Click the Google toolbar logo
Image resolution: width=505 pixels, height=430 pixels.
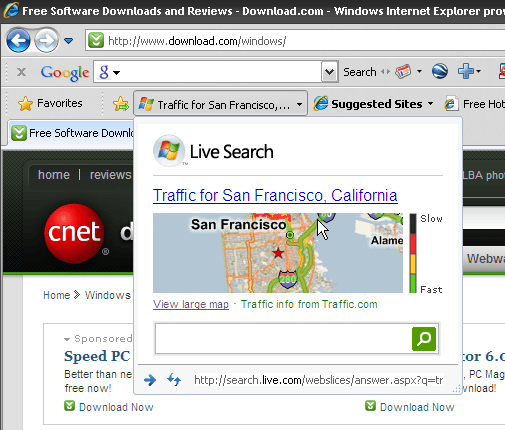click(65, 72)
